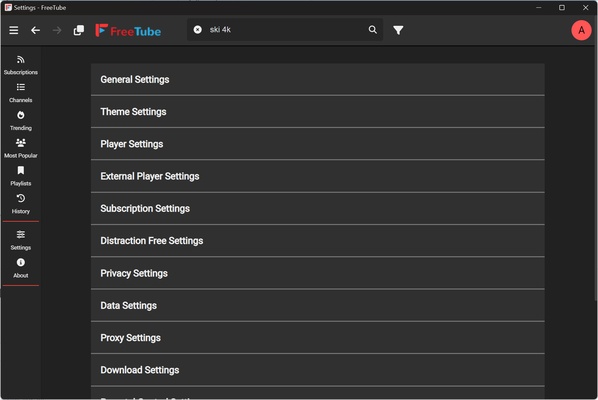Minimize the FreeTube window
This screenshot has width=598, height=400.
pyautogui.click(x=539, y=7)
